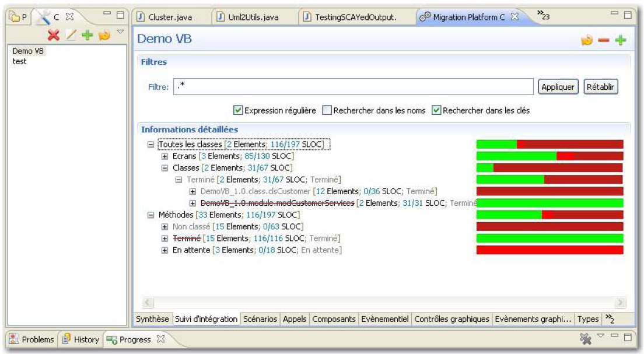This screenshot has width=644, height=354.
Task: Expand the En attente methods node
Action: pos(164,250)
